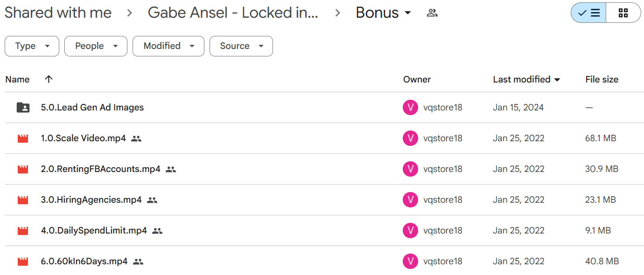Expand the Modified filter dropdown
This screenshot has width=644, height=275.
pyautogui.click(x=168, y=46)
